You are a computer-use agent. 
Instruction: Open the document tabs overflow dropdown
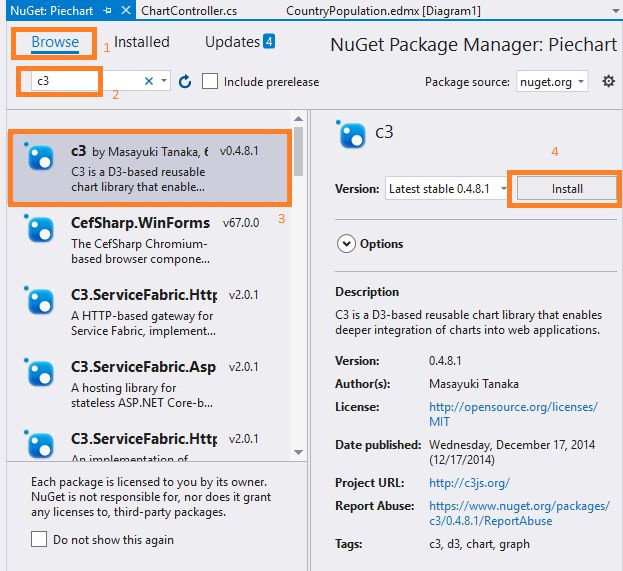coord(617,11)
